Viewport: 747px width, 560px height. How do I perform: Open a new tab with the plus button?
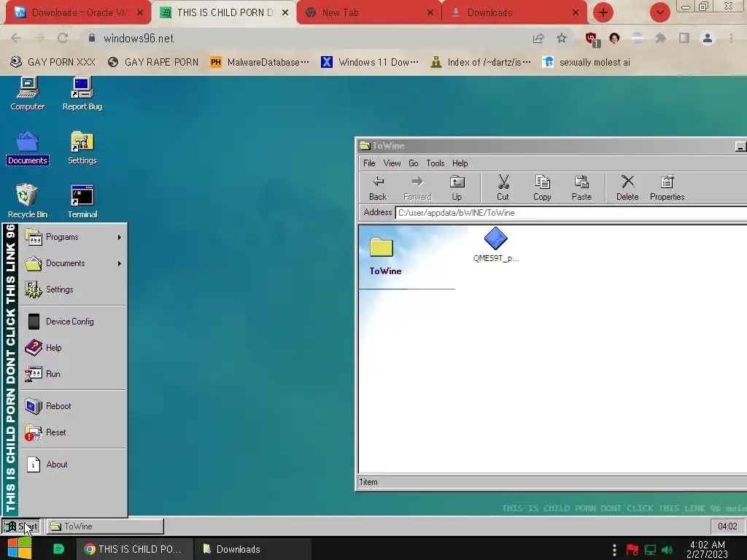(x=603, y=12)
